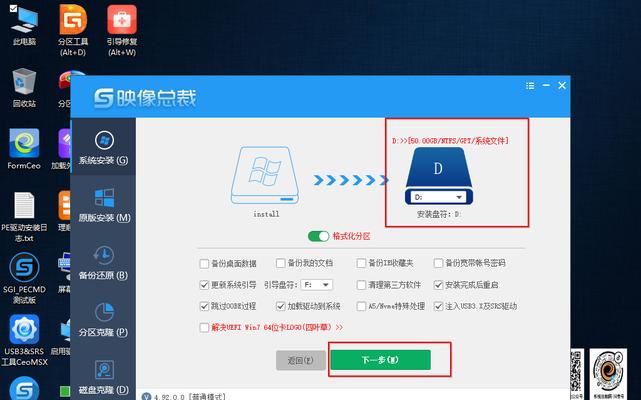Uncheck 安装完成后重启 checkbox
The width and height of the screenshot is (641, 400).
click(438, 285)
